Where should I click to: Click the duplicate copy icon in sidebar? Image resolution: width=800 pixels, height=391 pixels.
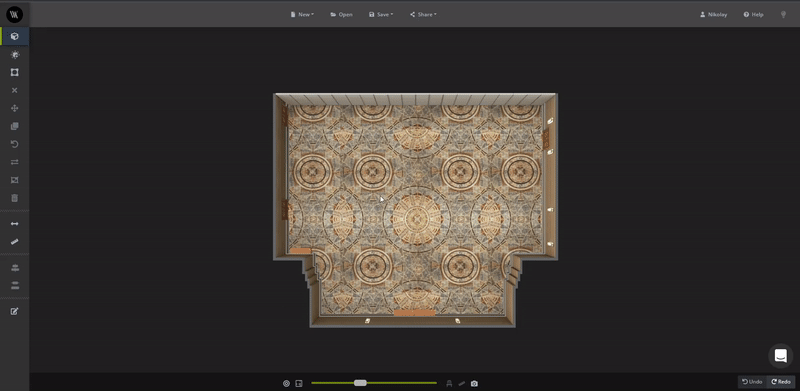tap(15, 126)
